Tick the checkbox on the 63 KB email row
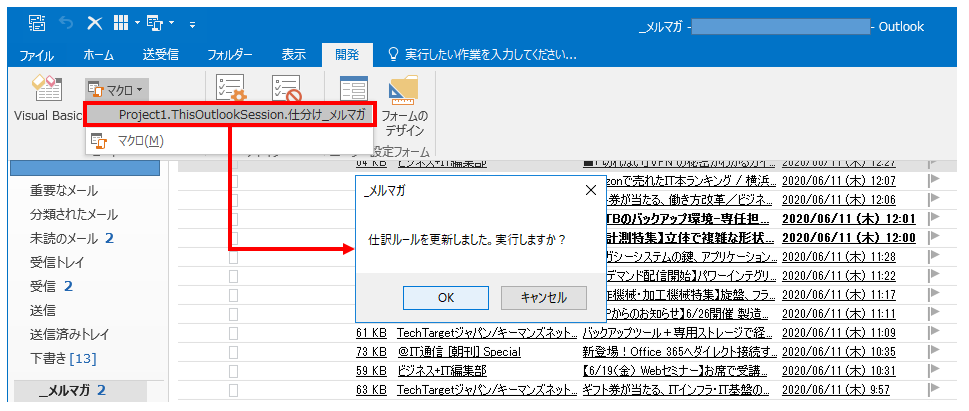 coord(234,389)
